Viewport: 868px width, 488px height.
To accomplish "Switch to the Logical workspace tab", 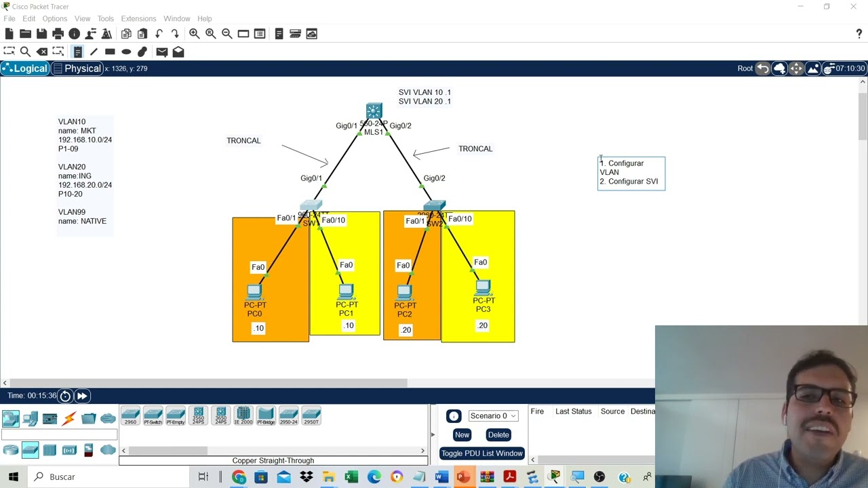I will pos(24,68).
